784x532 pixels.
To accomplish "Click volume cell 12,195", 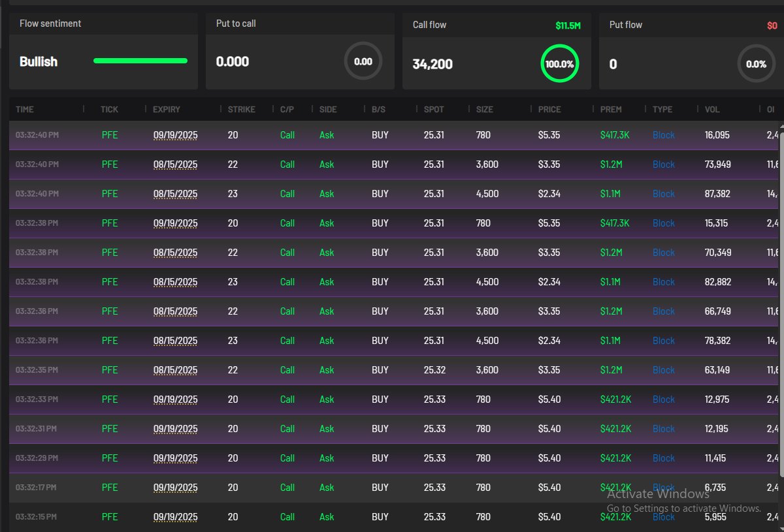I will pos(717,429).
